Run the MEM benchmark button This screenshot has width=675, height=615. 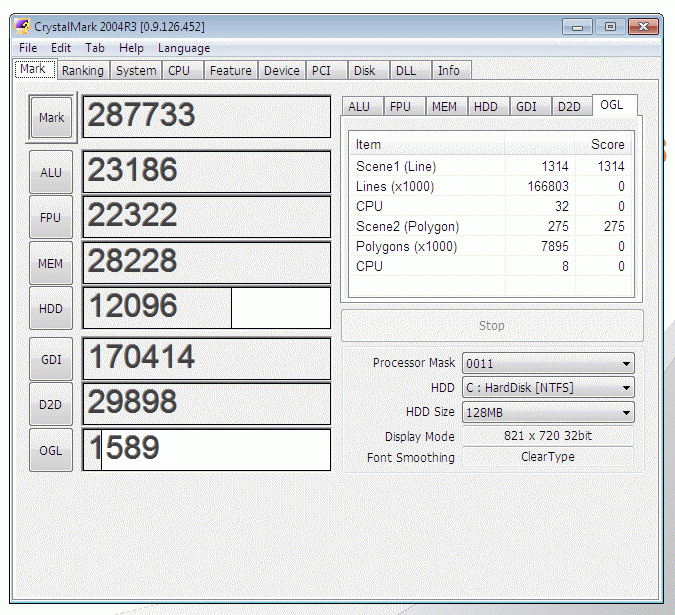(51, 263)
